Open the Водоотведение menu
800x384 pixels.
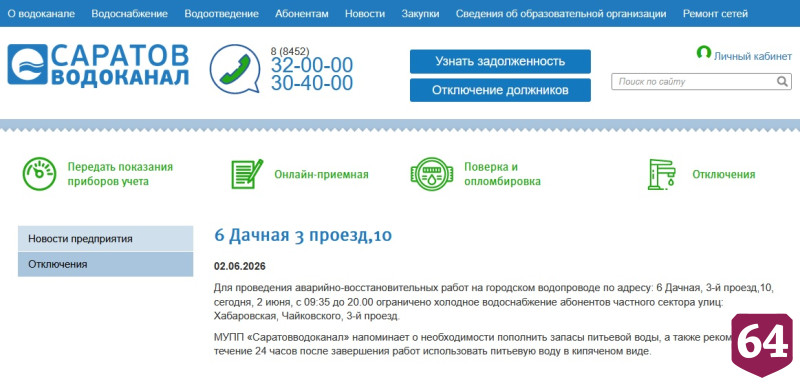221,14
